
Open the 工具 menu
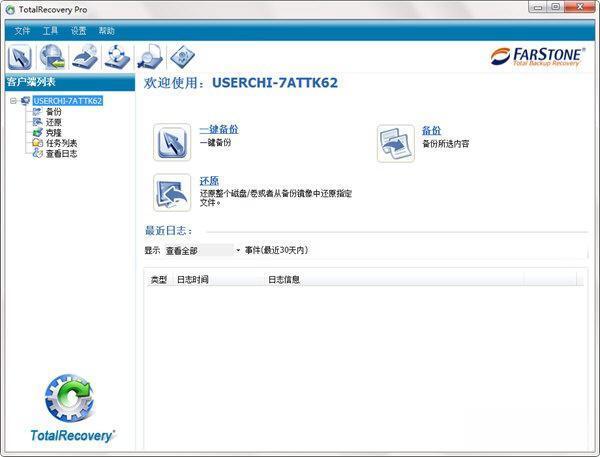tap(50, 31)
